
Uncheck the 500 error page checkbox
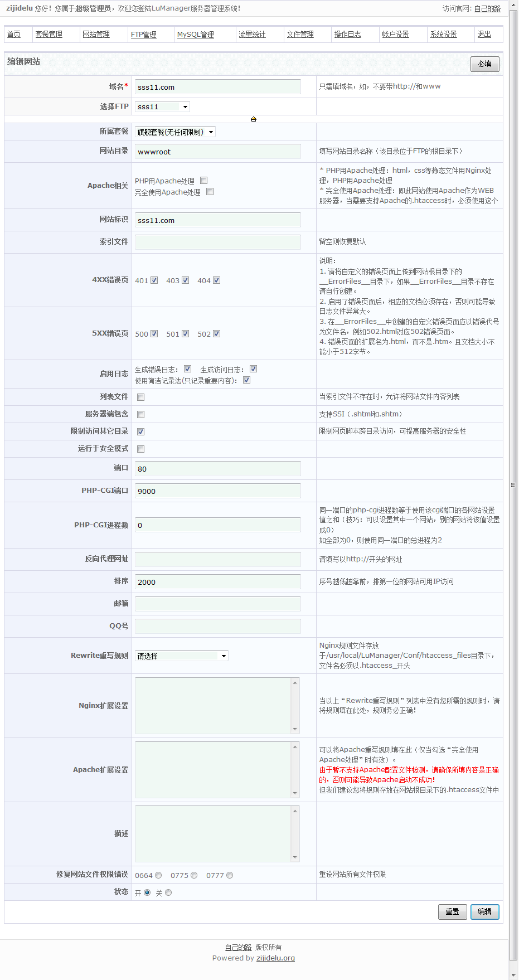click(x=154, y=334)
